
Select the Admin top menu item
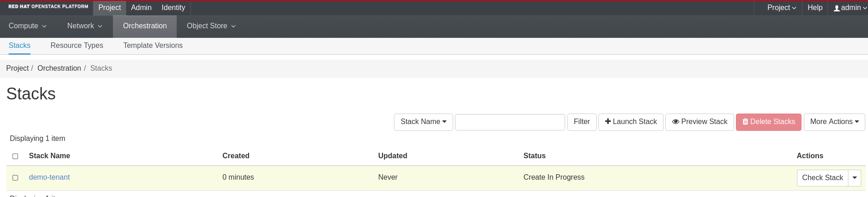[141, 8]
